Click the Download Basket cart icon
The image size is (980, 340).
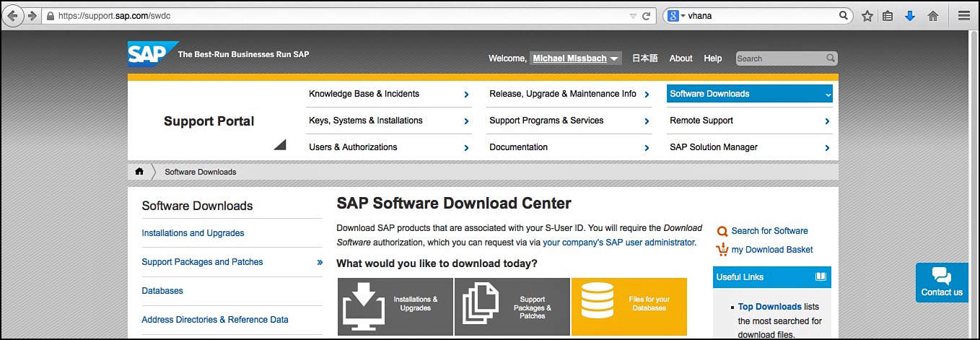pos(722,250)
